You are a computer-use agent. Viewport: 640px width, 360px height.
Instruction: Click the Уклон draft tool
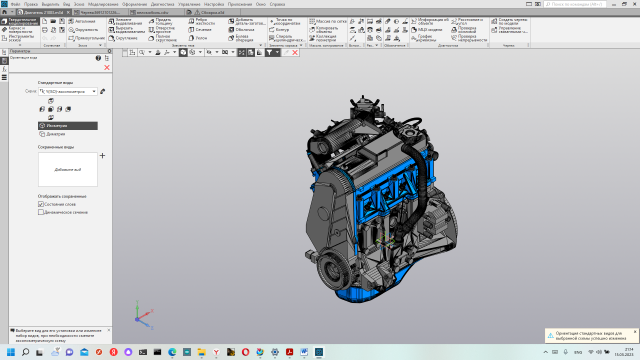pyautogui.click(x=198, y=38)
